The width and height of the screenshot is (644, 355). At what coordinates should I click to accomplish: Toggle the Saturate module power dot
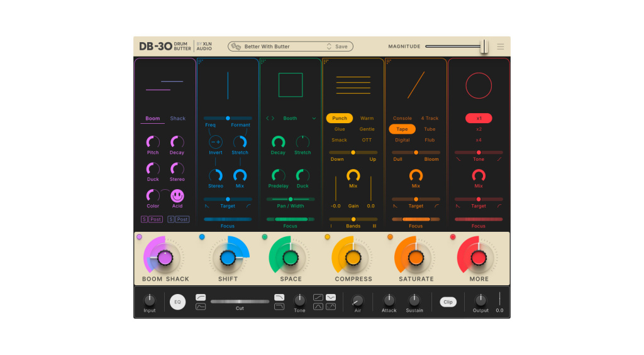390,237
